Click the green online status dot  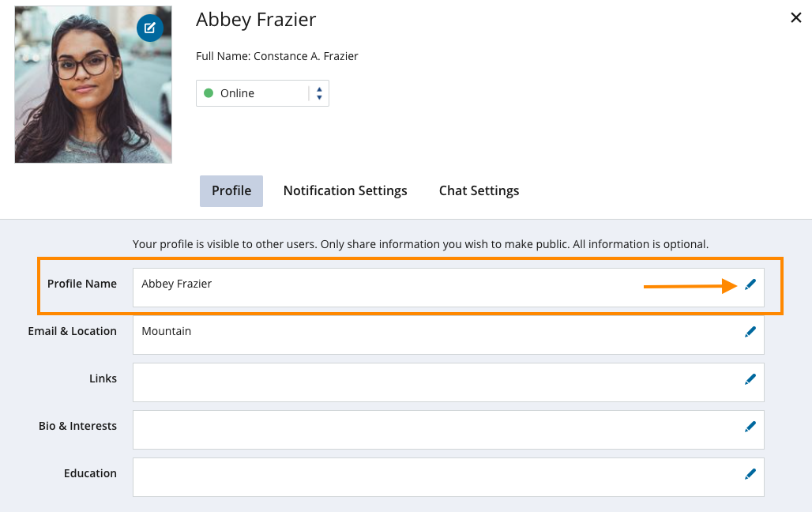[209, 93]
